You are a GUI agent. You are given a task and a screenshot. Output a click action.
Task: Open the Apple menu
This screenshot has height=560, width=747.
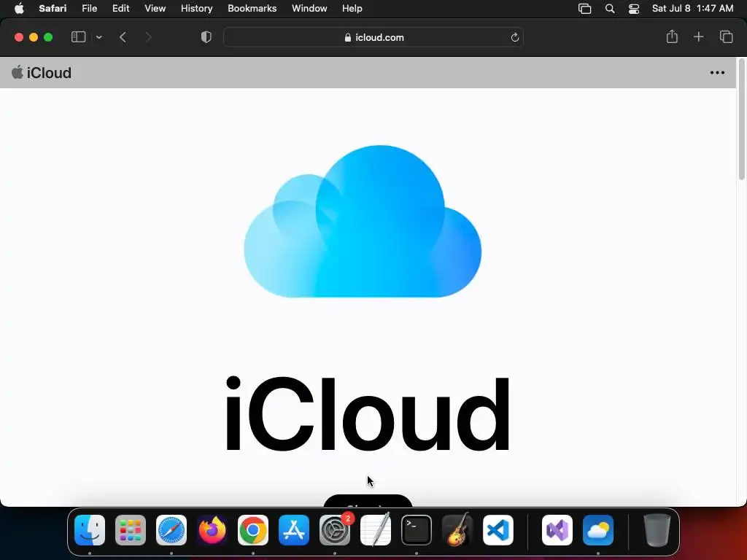19,9
